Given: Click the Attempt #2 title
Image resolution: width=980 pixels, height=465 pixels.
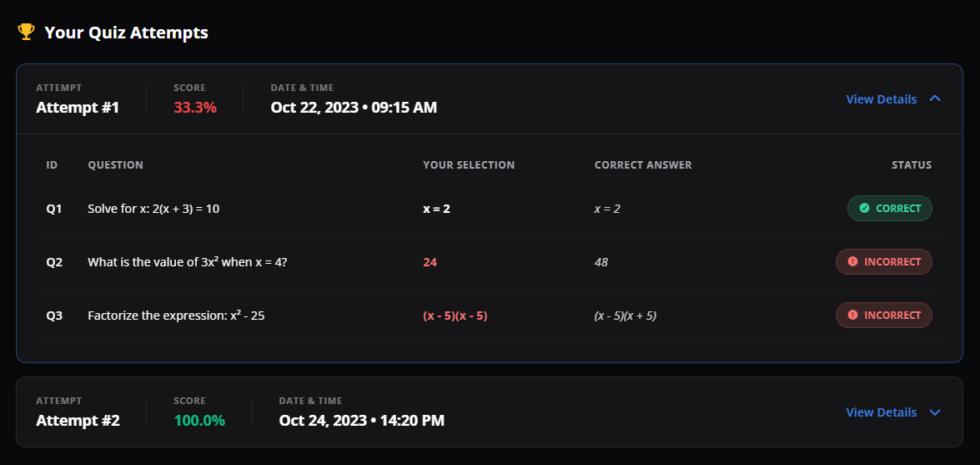Looking at the screenshot, I should click(x=78, y=421).
